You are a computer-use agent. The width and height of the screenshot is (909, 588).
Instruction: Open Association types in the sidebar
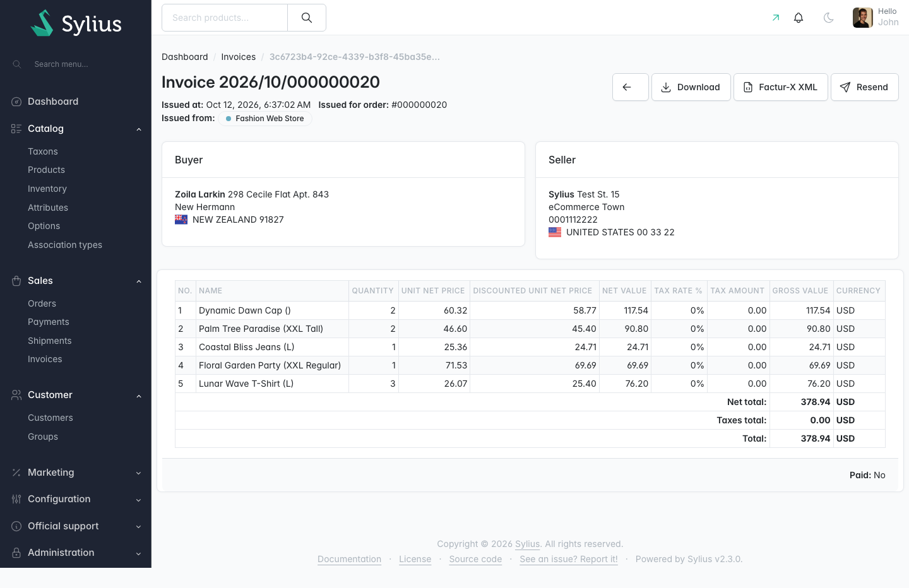[65, 245]
